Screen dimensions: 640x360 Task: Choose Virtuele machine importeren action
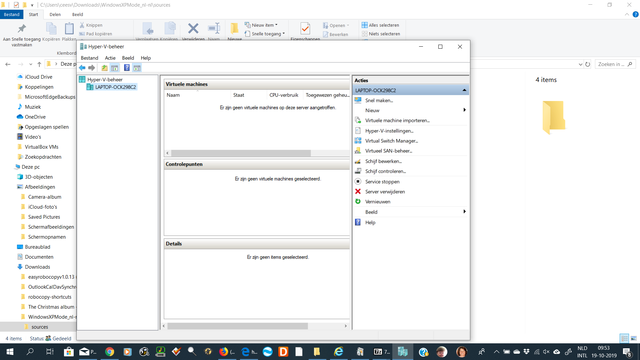pyautogui.click(x=397, y=120)
